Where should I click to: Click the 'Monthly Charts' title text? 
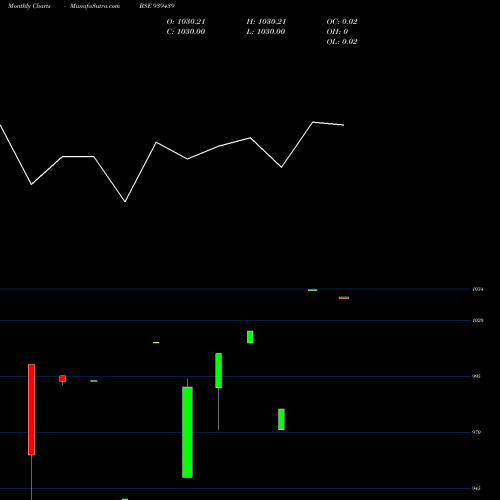29,6
